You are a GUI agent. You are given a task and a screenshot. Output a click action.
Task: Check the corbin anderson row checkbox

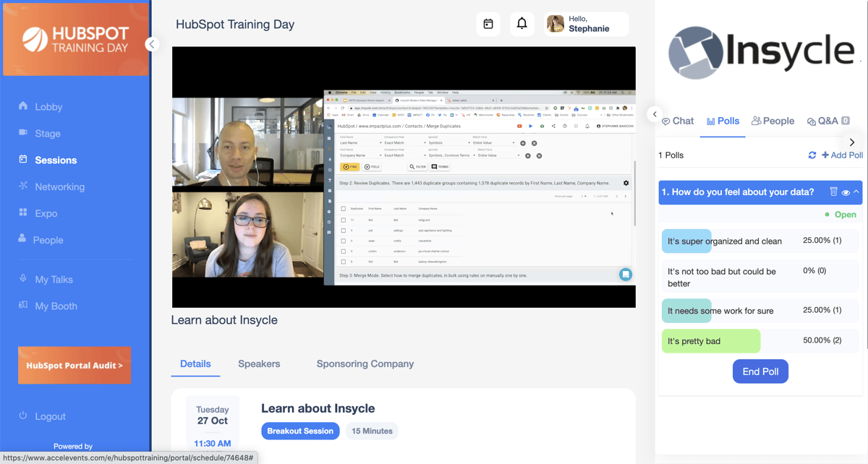343,251
